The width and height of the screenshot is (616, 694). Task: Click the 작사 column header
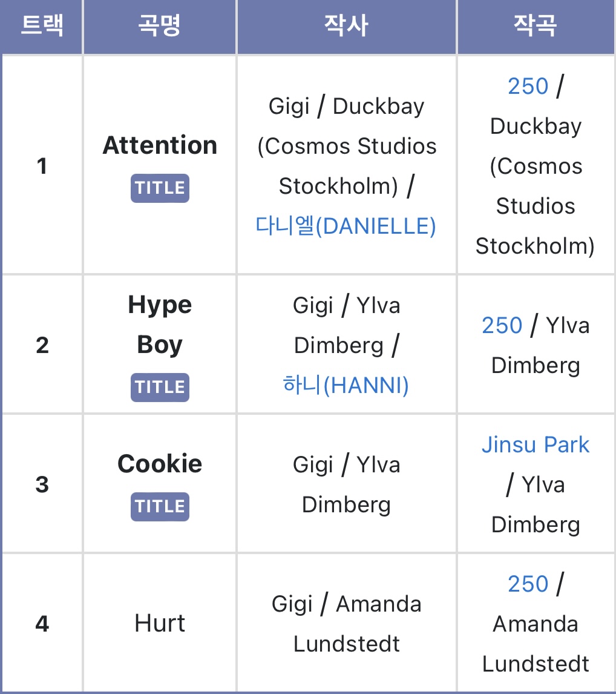tap(346, 26)
